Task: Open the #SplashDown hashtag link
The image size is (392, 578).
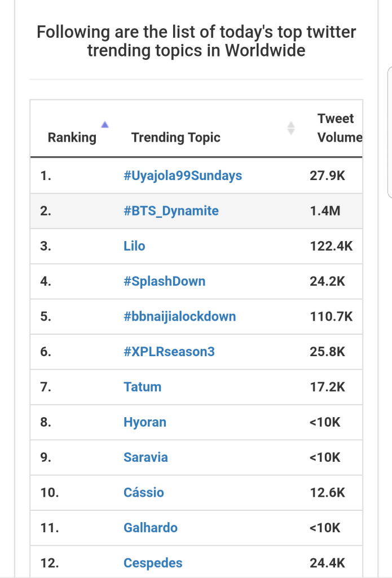Action: click(164, 281)
